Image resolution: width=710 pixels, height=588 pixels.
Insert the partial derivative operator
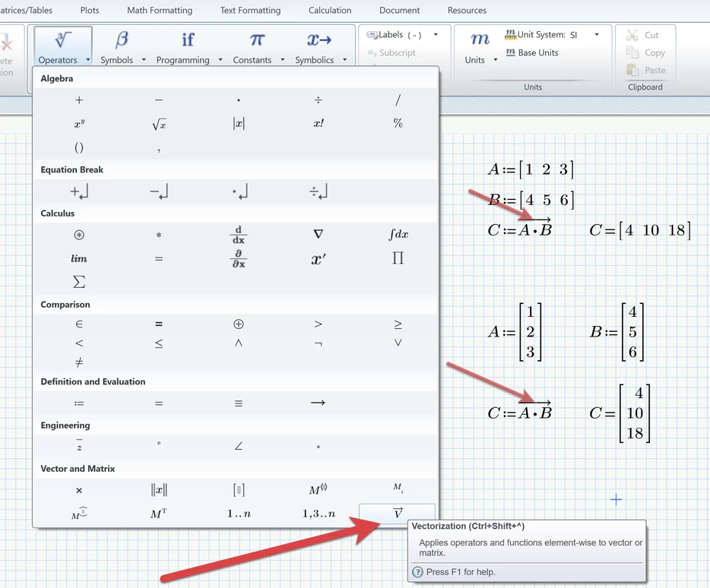[239, 258]
